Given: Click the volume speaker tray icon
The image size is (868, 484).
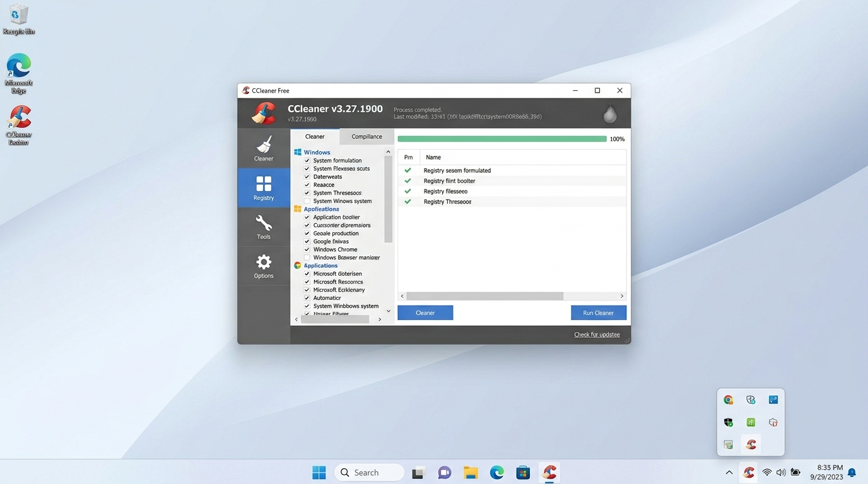Looking at the screenshot, I should point(781,473).
